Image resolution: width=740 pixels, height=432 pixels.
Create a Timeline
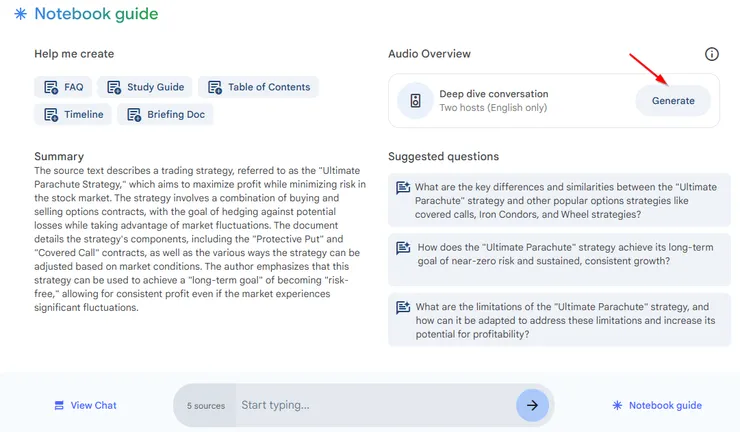pos(73,114)
